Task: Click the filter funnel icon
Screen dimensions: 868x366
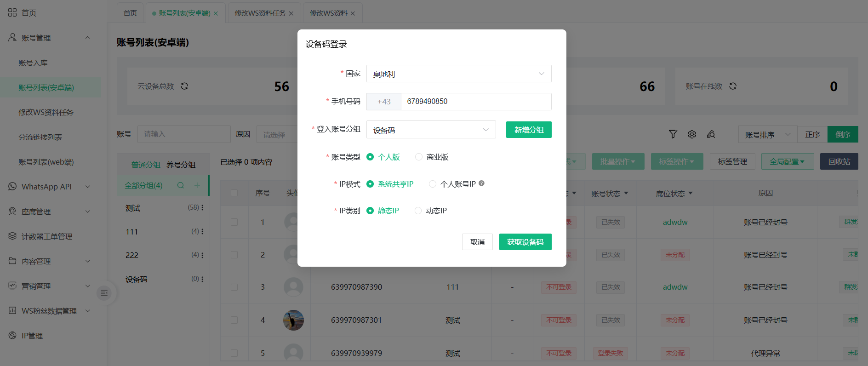Action: 673,134
